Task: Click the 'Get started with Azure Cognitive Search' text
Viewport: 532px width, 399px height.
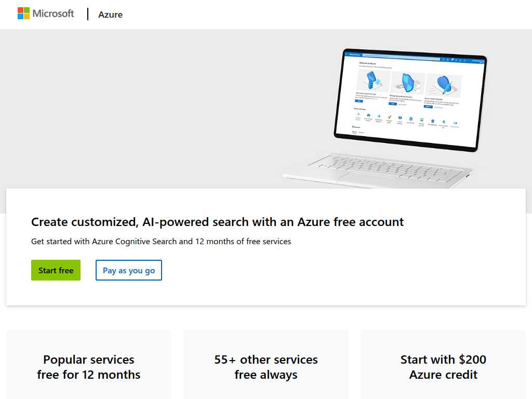Action: point(161,242)
